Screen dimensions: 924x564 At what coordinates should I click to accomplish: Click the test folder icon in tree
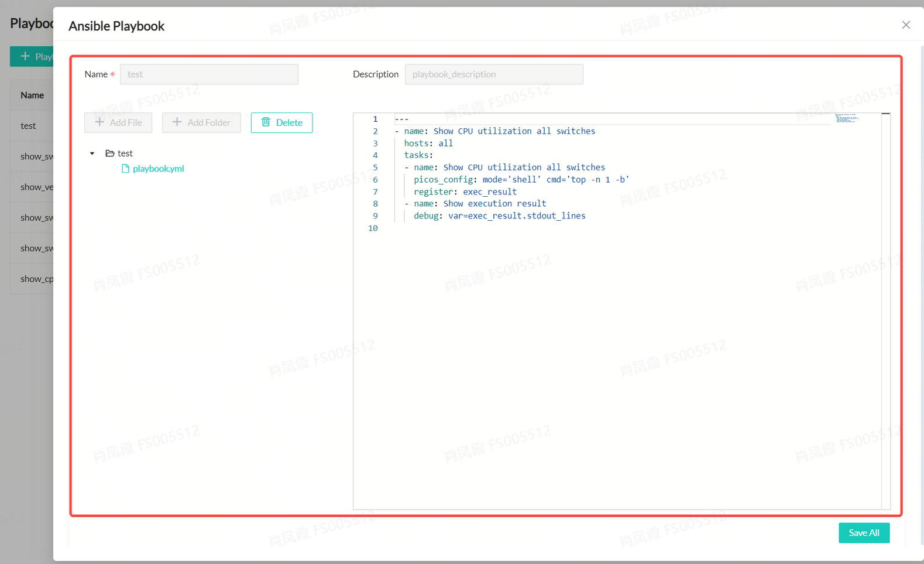[109, 153]
